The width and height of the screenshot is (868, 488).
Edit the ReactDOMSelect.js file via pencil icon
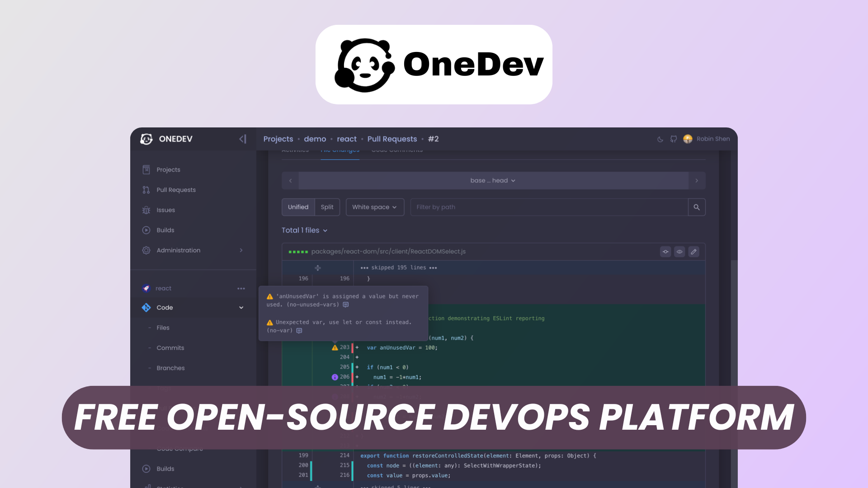pos(694,252)
